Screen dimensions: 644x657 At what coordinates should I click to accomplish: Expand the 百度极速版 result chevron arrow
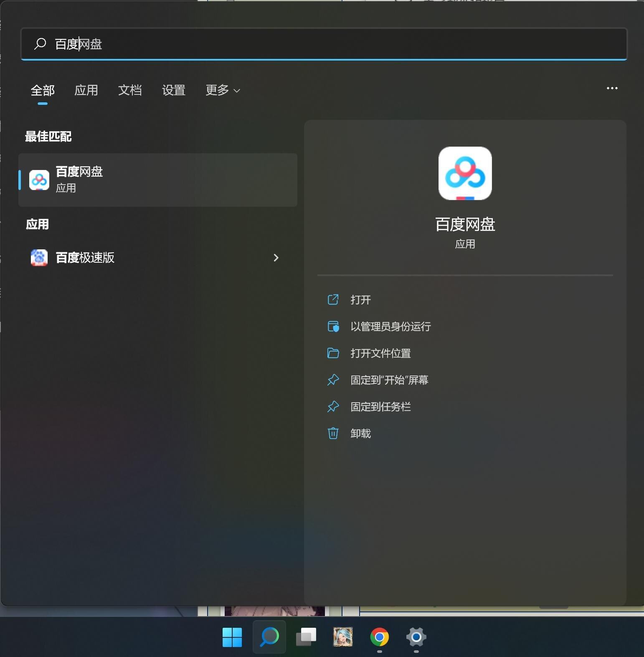point(276,258)
